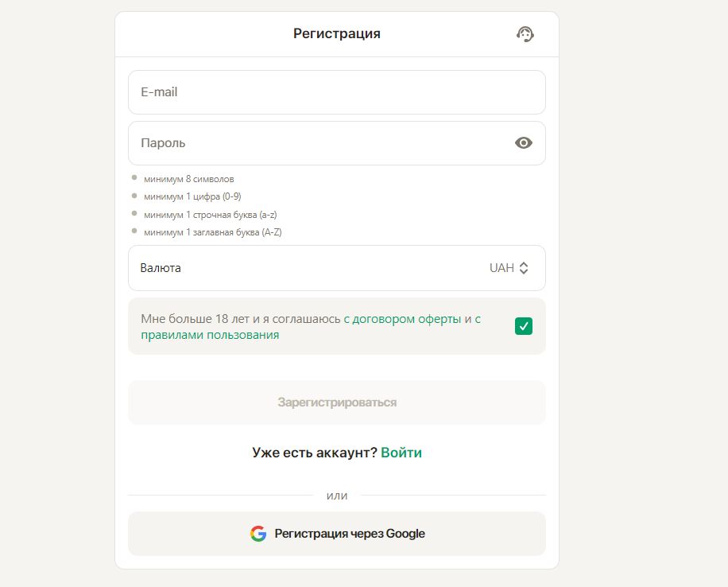728x587 pixels.
Task: Click the минимум 1 строчная буква hint
Action: tap(210, 215)
